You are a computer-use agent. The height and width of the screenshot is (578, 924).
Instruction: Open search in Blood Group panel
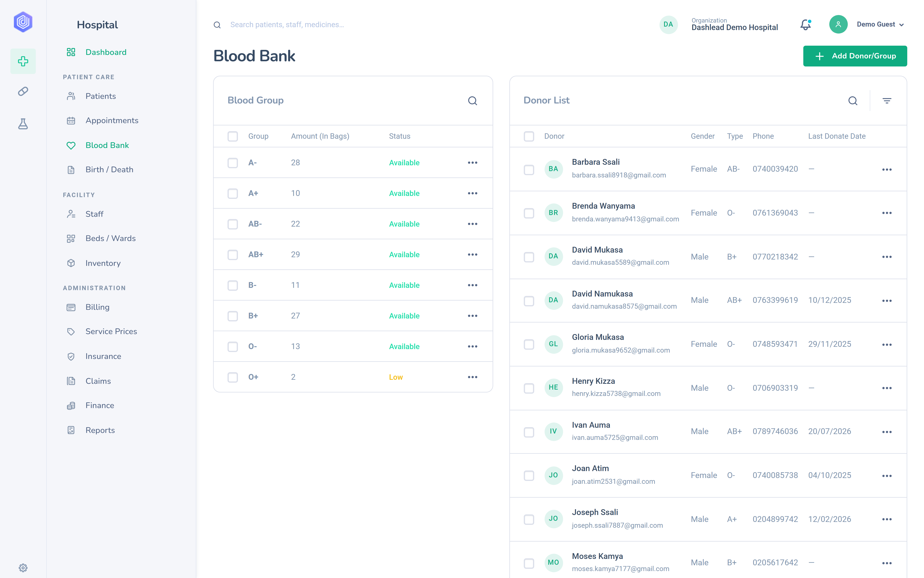click(472, 101)
